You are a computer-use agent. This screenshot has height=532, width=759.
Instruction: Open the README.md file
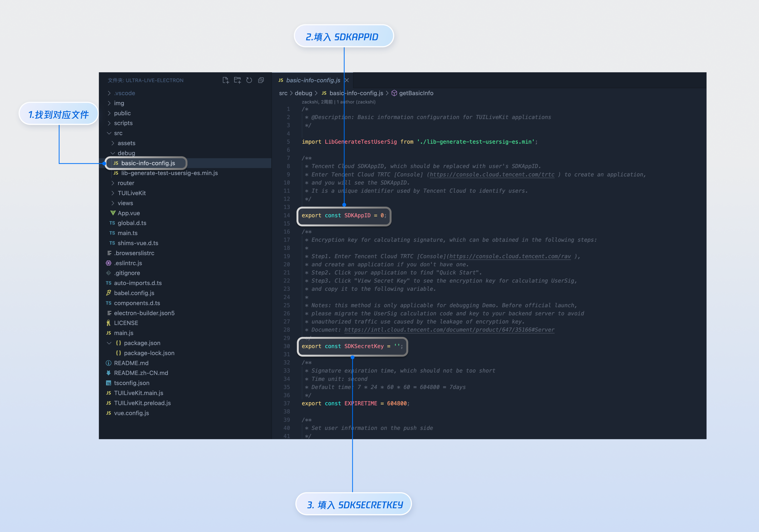(x=131, y=363)
